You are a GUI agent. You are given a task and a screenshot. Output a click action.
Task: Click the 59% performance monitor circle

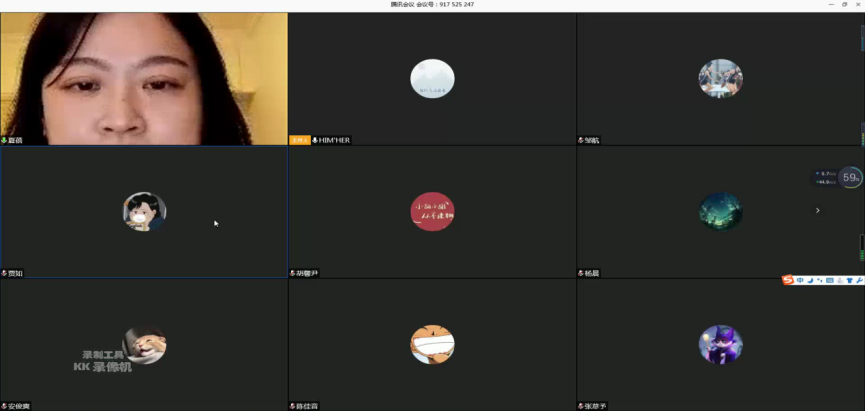pos(851,178)
